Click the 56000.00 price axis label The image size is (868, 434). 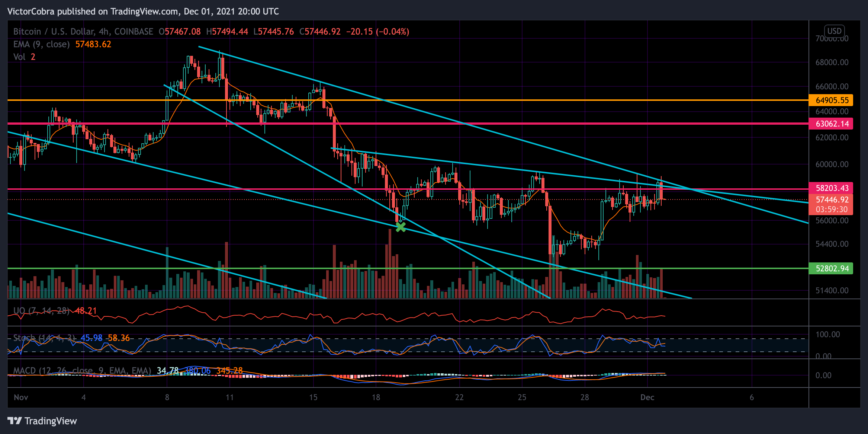click(832, 220)
